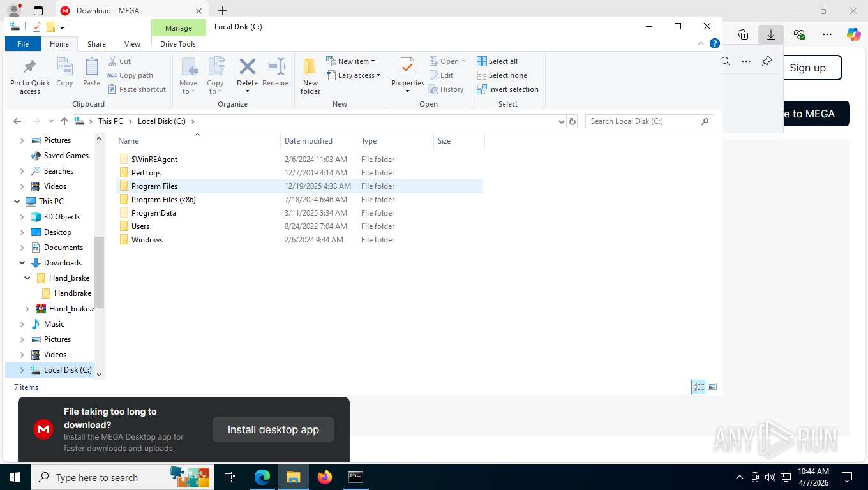Open Firefox from the taskbar
This screenshot has height=490, width=868.
pyautogui.click(x=325, y=477)
